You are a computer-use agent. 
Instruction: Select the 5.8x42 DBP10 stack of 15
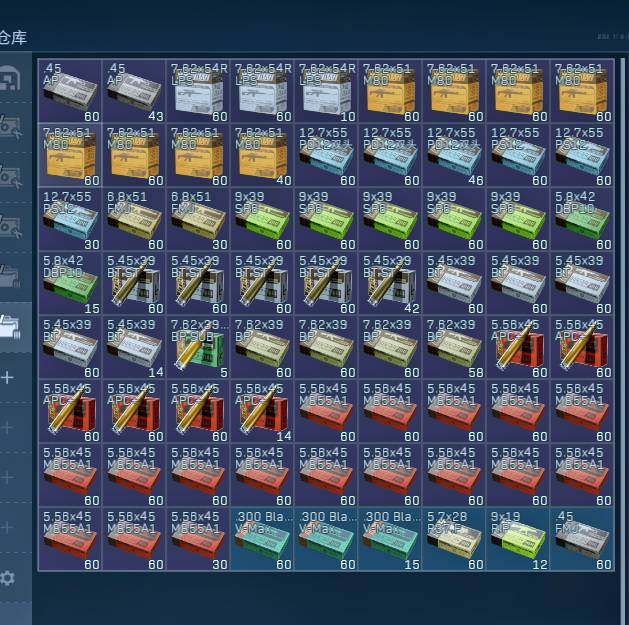[70, 283]
